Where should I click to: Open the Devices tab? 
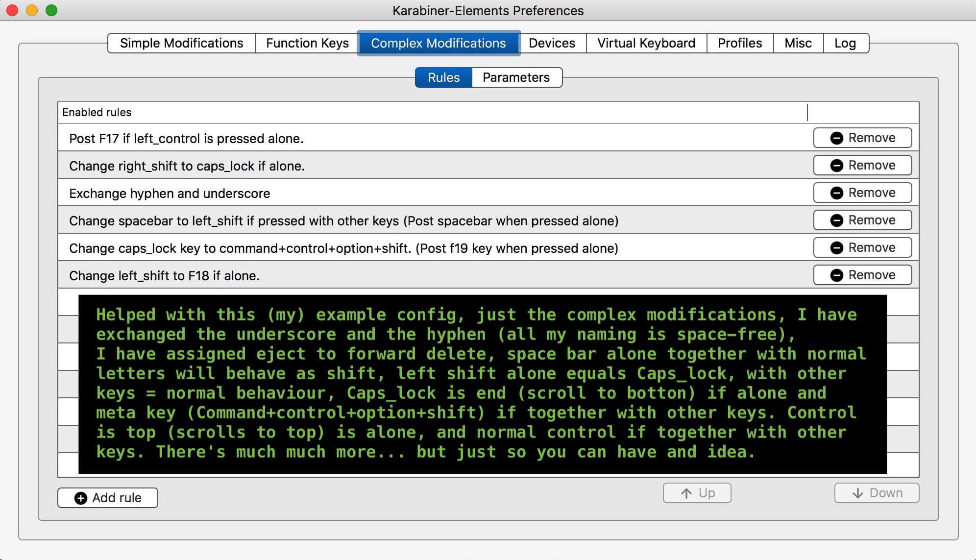click(x=552, y=43)
